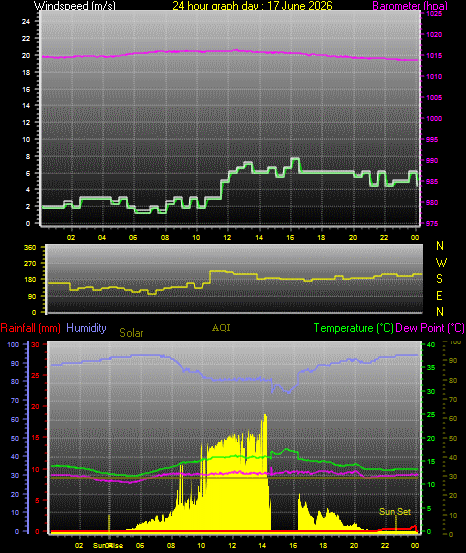Click the AQI legend label
The width and height of the screenshot is (466, 553).
point(221,328)
